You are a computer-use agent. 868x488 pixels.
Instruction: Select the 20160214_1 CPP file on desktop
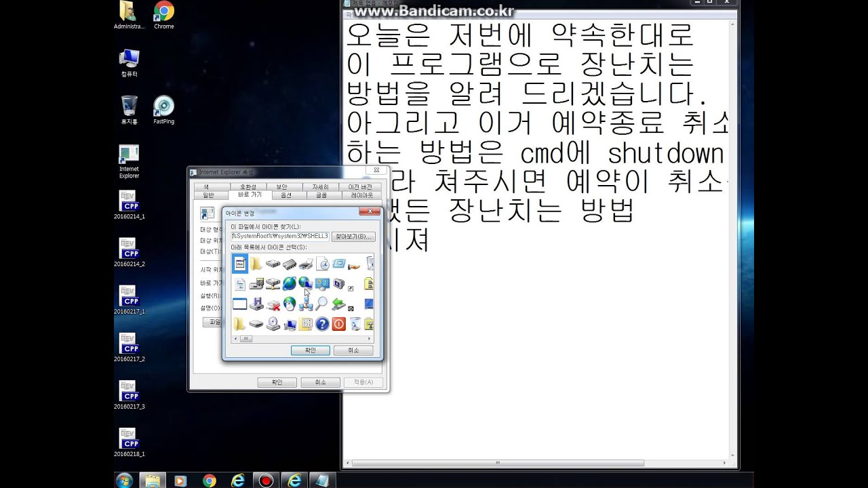(129, 205)
